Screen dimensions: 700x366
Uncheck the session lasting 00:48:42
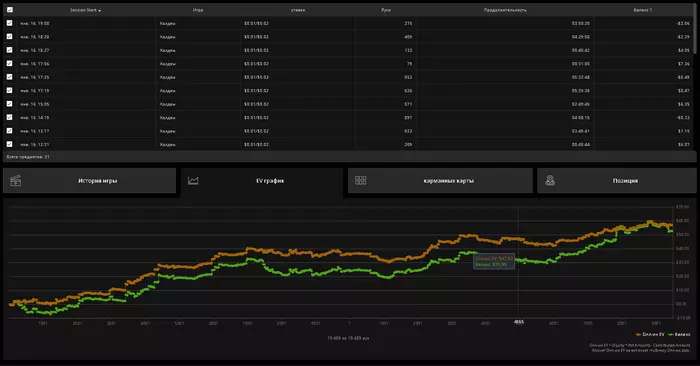coord(9,50)
